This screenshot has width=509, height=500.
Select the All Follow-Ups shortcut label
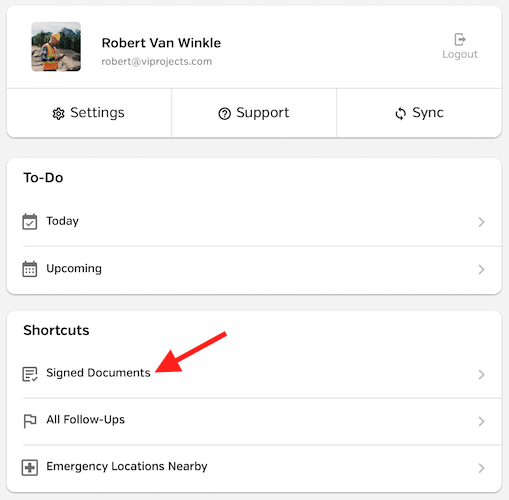click(86, 420)
